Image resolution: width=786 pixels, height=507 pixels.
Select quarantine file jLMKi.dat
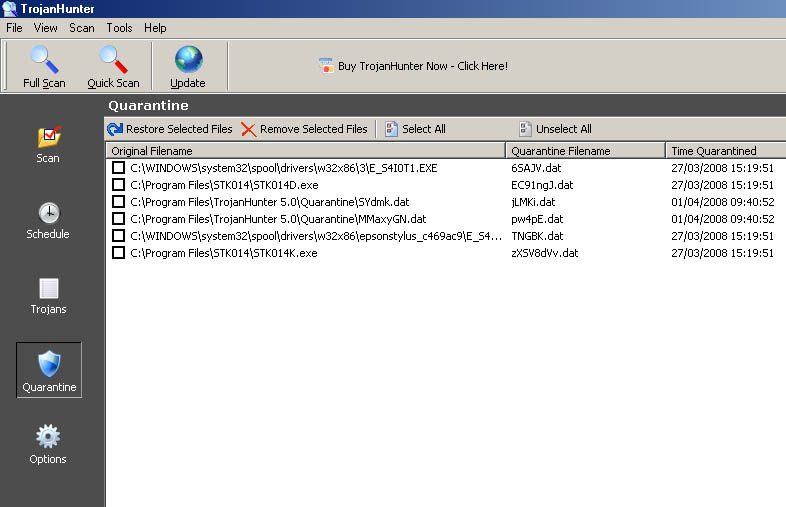(533, 202)
